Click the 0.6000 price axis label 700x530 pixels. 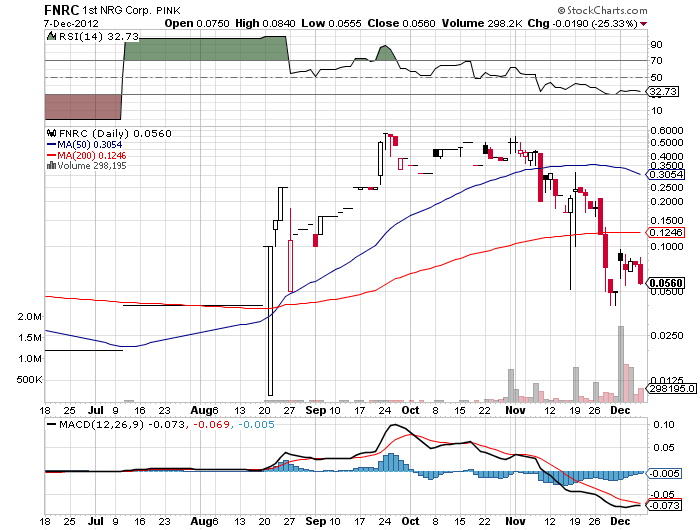pyautogui.click(x=667, y=130)
